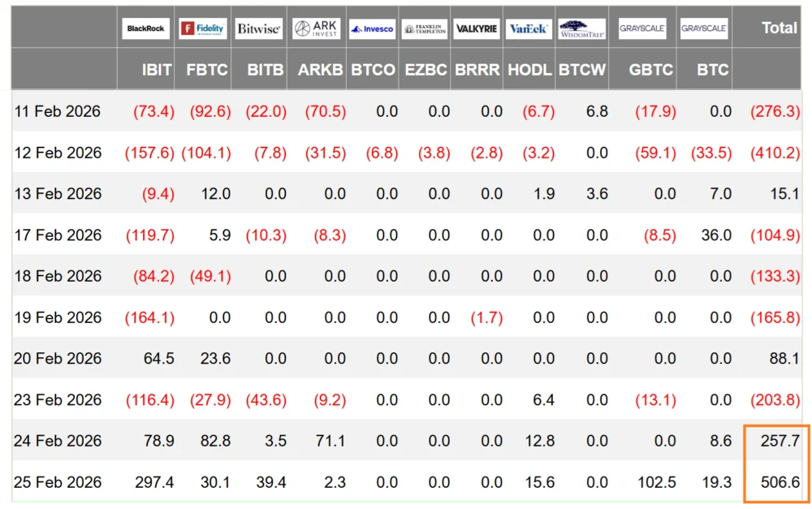
Task: Click the 11 Feb 2026 date row
Action: tap(58, 111)
